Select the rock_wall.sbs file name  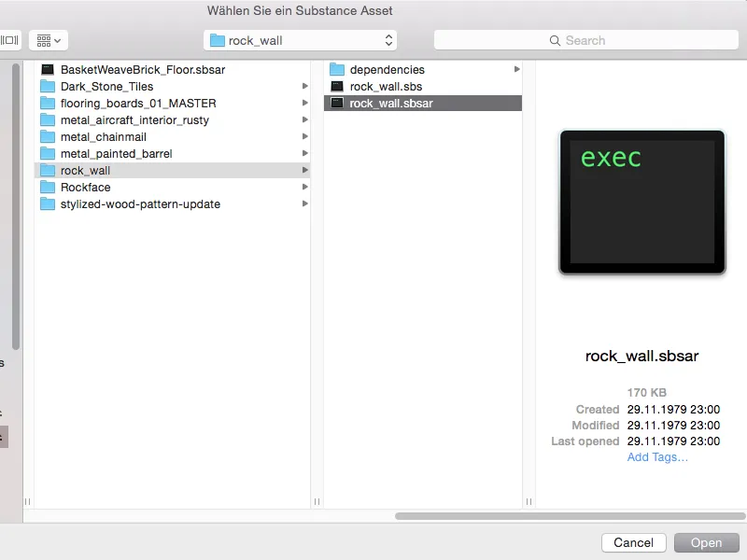[x=386, y=87]
